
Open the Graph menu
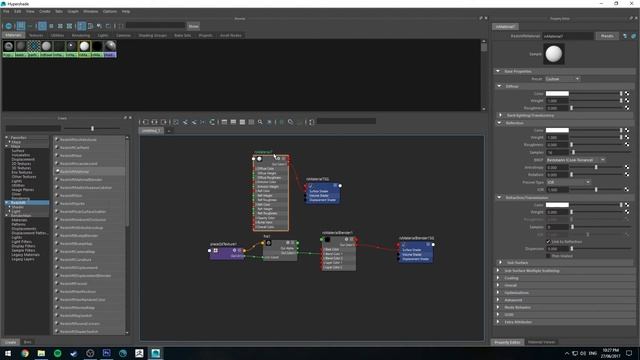(73, 11)
